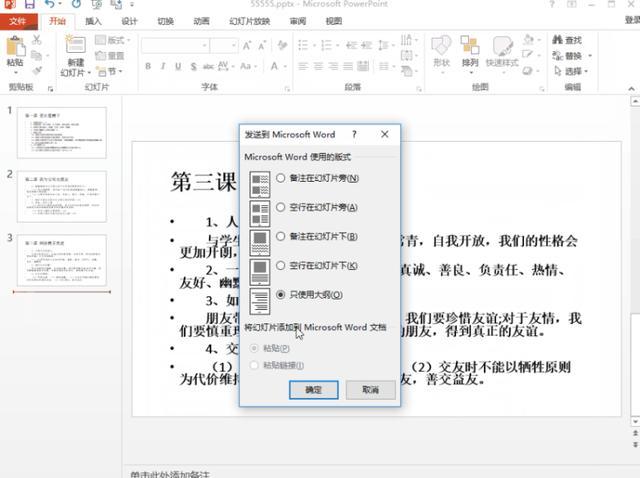Select 空行在幻灯片旁 radio option

280,207
